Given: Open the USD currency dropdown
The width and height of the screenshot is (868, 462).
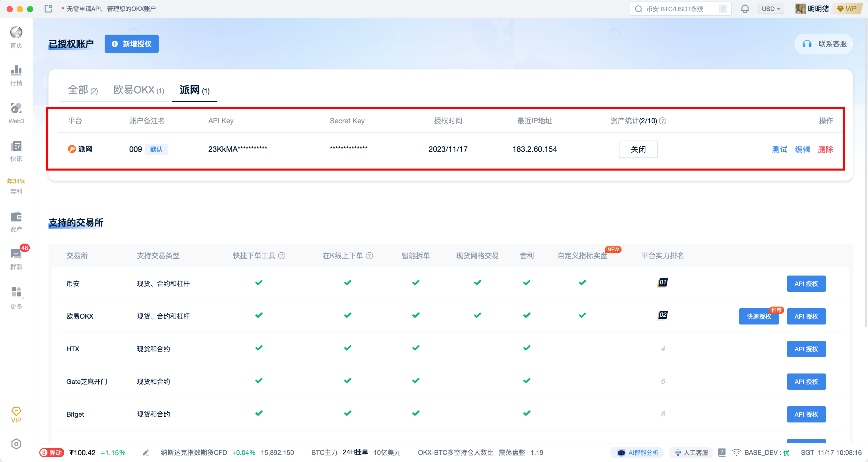Looking at the screenshot, I should (x=771, y=9).
